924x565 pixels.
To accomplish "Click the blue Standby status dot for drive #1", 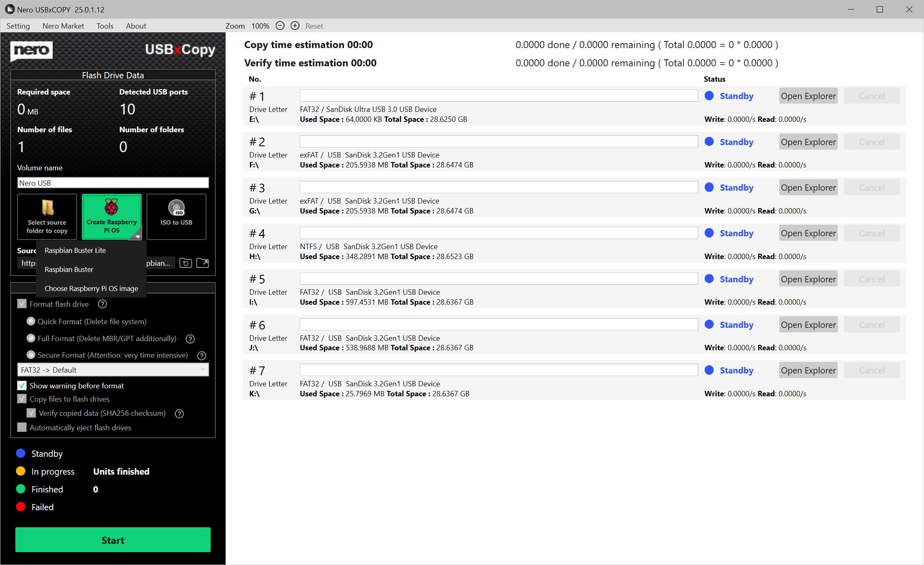I will pos(709,96).
